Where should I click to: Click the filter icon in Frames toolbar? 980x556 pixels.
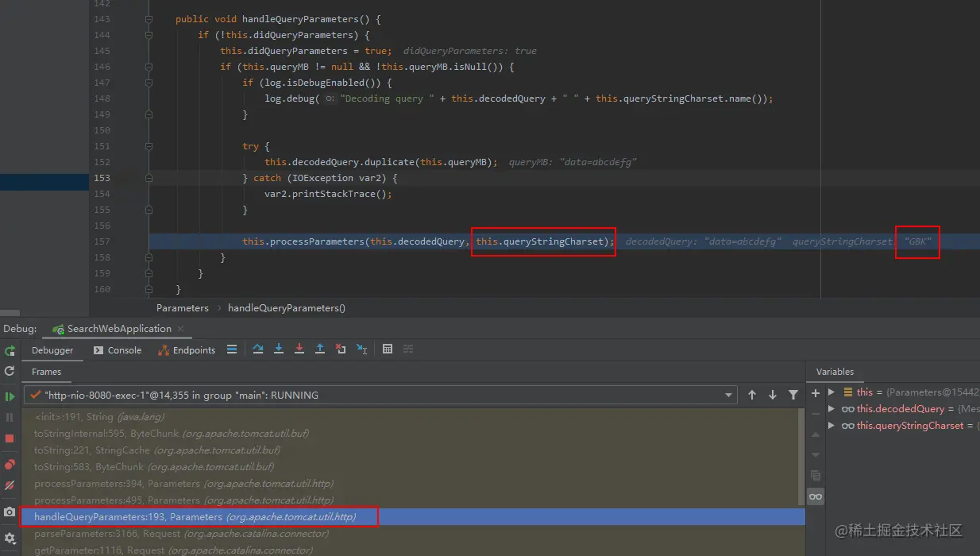(793, 394)
